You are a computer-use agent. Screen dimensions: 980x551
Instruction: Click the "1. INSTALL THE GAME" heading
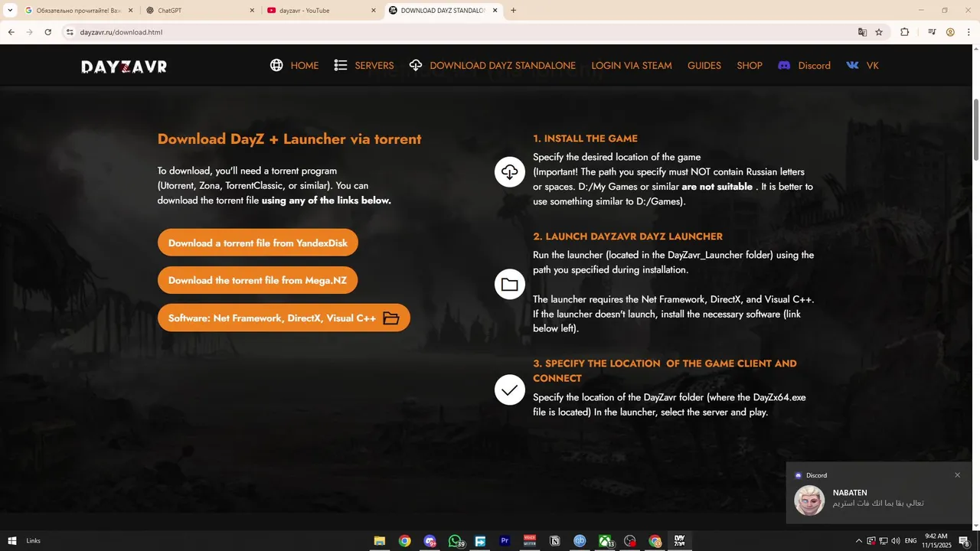[585, 139]
